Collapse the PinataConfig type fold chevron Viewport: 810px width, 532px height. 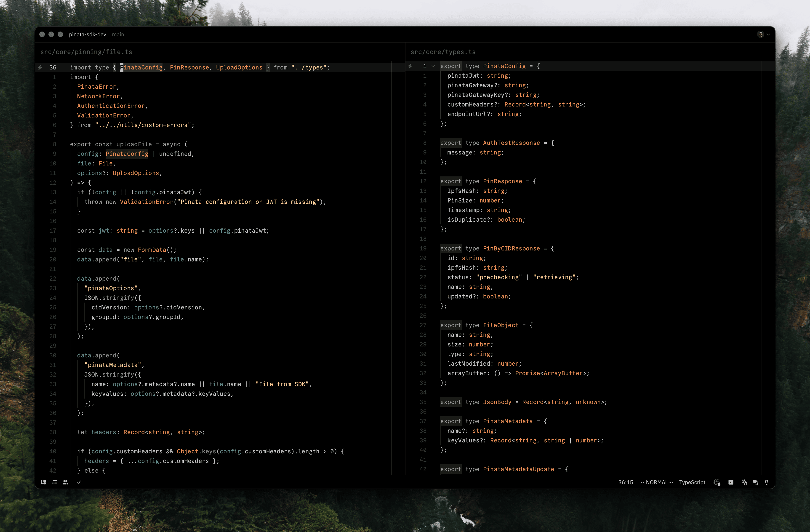click(x=433, y=66)
